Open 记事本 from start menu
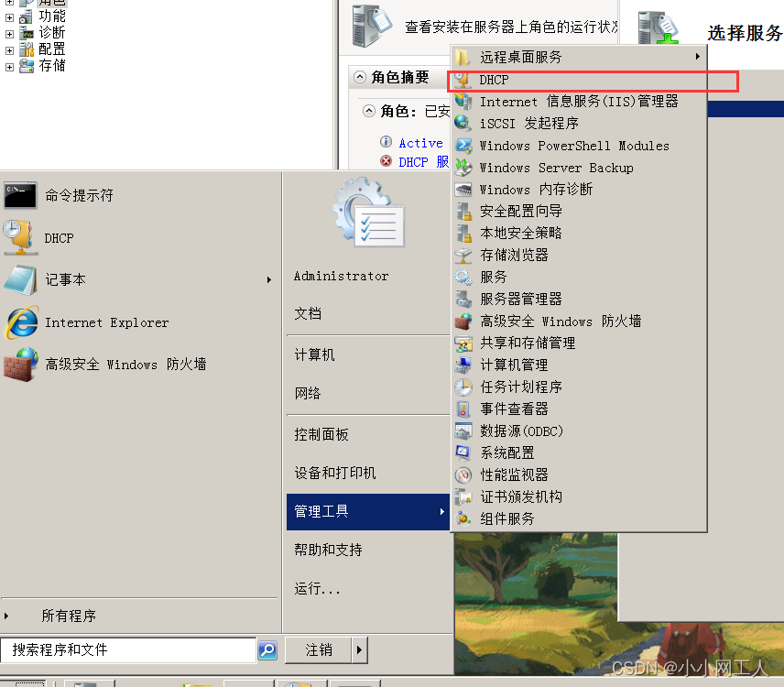 point(133,280)
